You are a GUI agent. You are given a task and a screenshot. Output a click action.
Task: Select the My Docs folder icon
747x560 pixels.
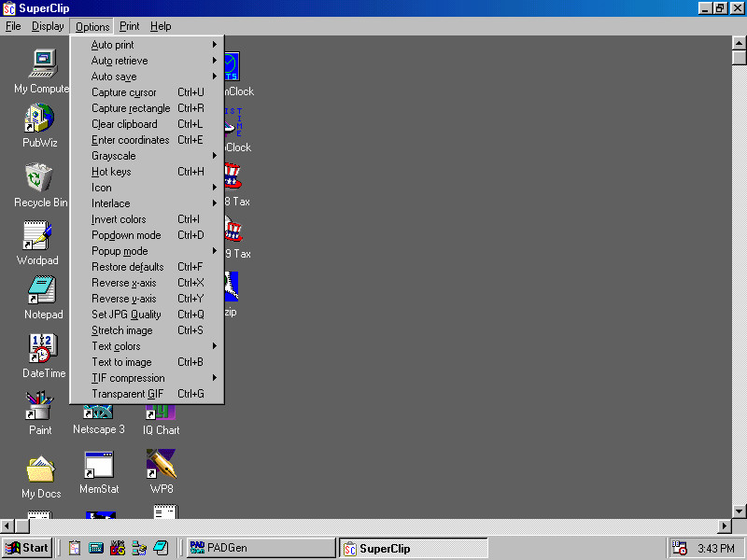coord(40,469)
